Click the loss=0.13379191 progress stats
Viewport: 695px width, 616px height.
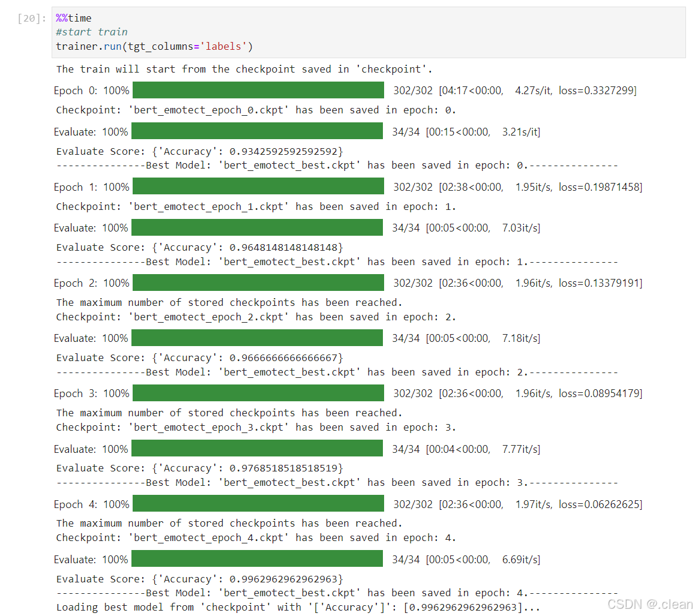tap(518, 283)
